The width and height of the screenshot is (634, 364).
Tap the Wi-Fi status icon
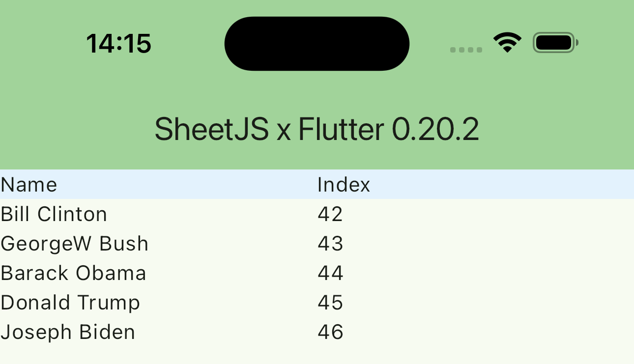click(x=508, y=43)
